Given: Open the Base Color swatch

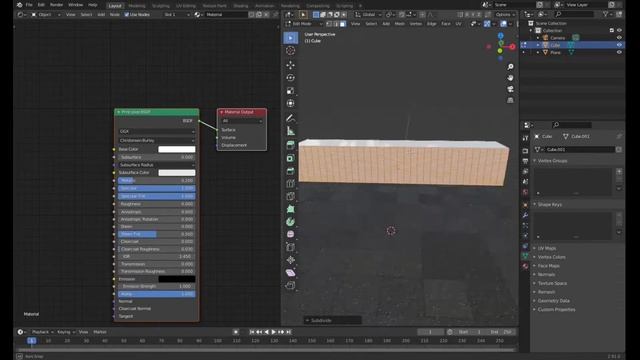Looking at the screenshot, I should (177, 149).
